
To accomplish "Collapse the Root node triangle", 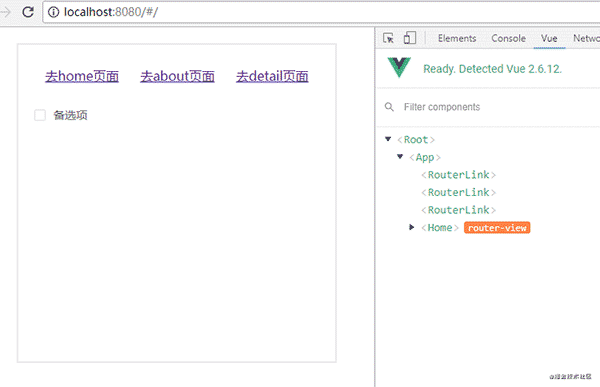I will [x=388, y=139].
